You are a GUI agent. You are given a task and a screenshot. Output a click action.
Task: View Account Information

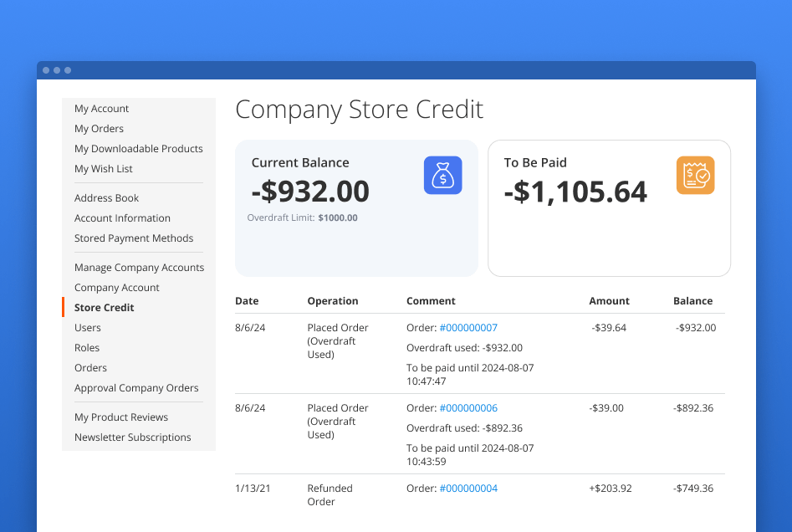[x=122, y=217]
